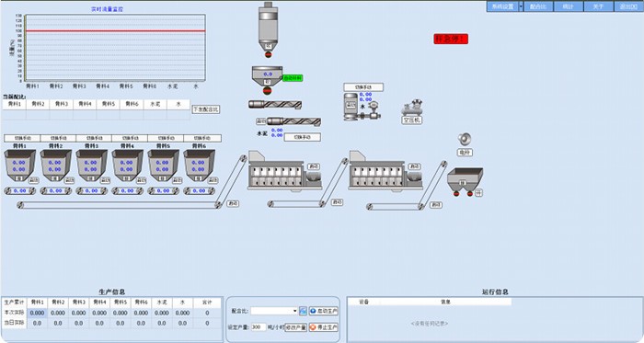This screenshot has height=343, width=644.
Task: Click the red flow line in the chart
Action: click(115, 30)
